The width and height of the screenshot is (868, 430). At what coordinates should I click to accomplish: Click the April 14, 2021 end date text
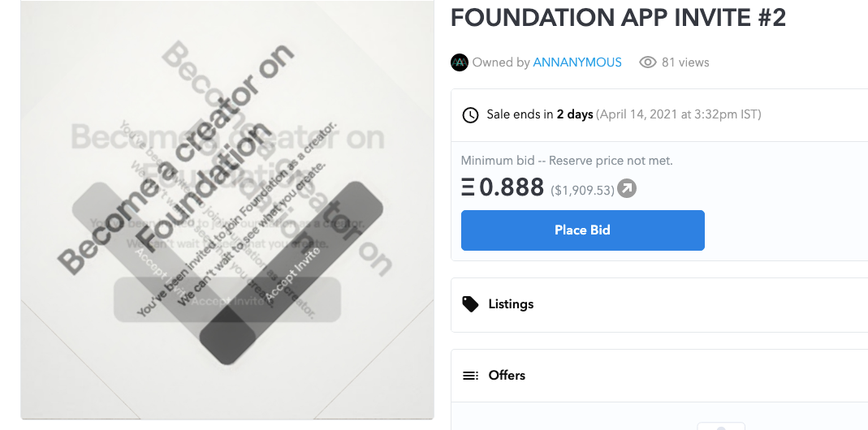click(679, 114)
